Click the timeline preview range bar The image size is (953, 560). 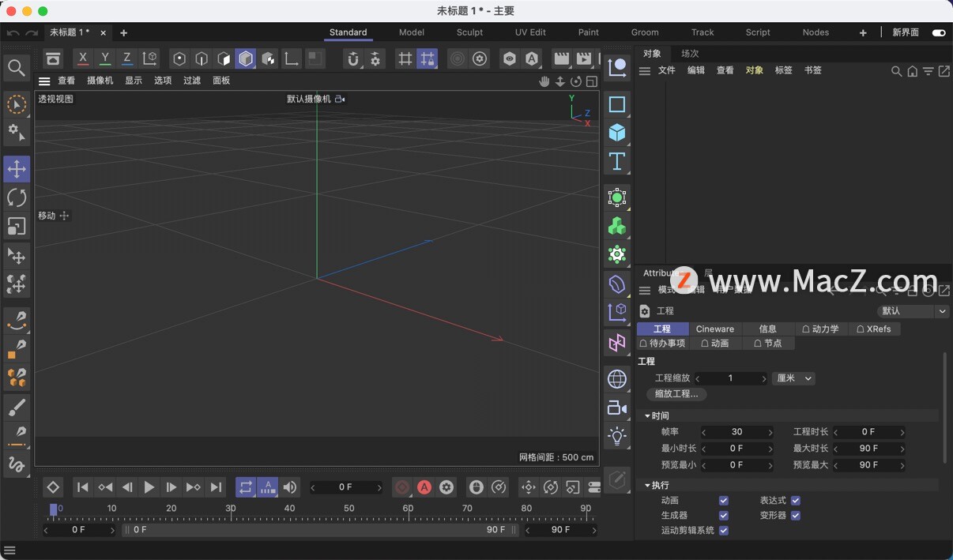coord(319,530)
